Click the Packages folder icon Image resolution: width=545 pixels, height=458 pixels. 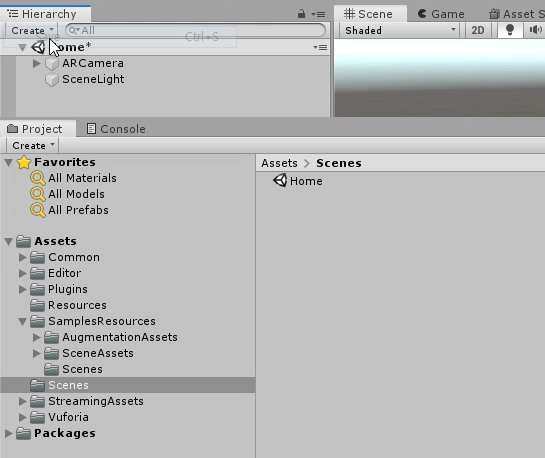pyautogui.click(x=23, y=433)
